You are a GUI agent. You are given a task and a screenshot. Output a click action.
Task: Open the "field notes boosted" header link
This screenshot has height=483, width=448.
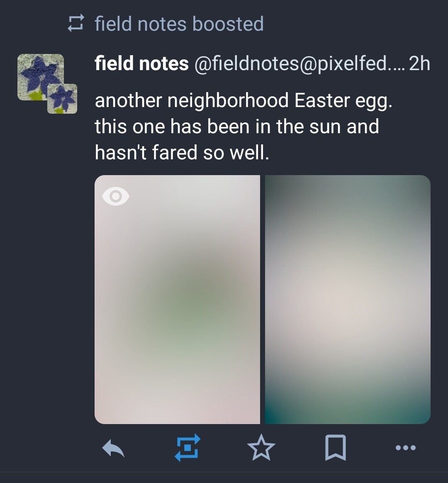point(179,24)
